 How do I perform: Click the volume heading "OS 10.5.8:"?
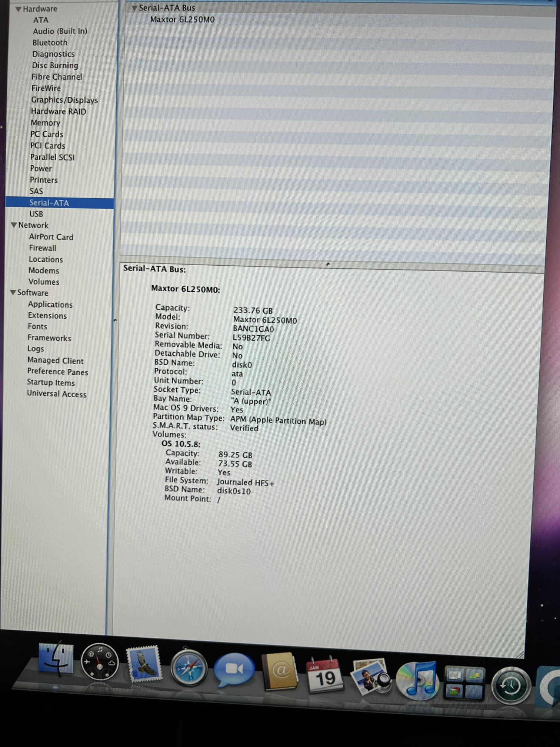coord(181,444)
